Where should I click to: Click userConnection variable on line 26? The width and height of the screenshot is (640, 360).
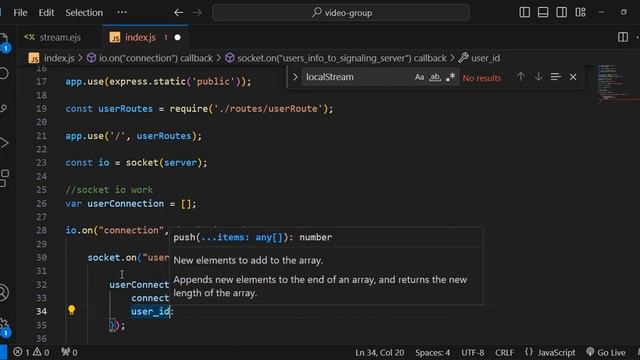click(125, 204)
